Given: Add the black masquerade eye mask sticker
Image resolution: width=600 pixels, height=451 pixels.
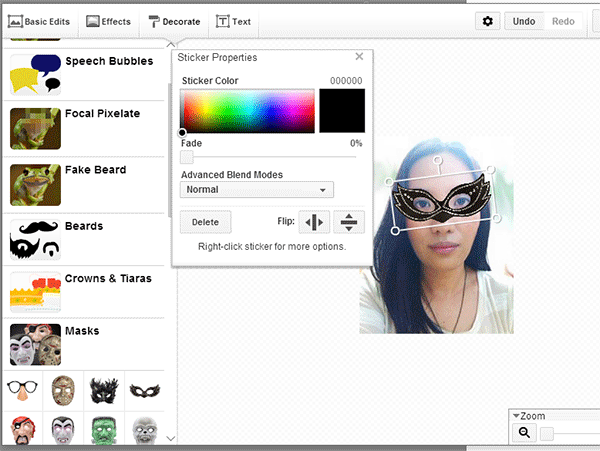Looking at the screenshot, I should tap(145, 391).
